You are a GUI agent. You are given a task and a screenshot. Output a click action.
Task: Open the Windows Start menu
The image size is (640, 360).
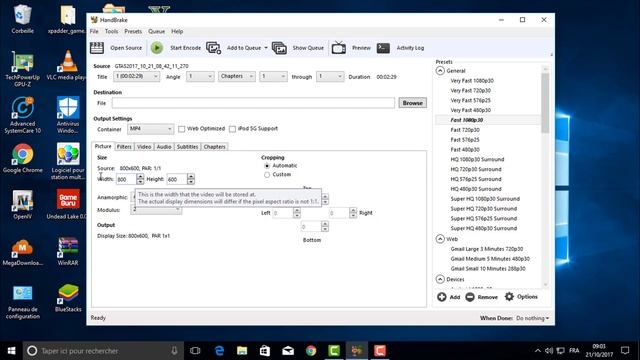(x=11, y=351)
